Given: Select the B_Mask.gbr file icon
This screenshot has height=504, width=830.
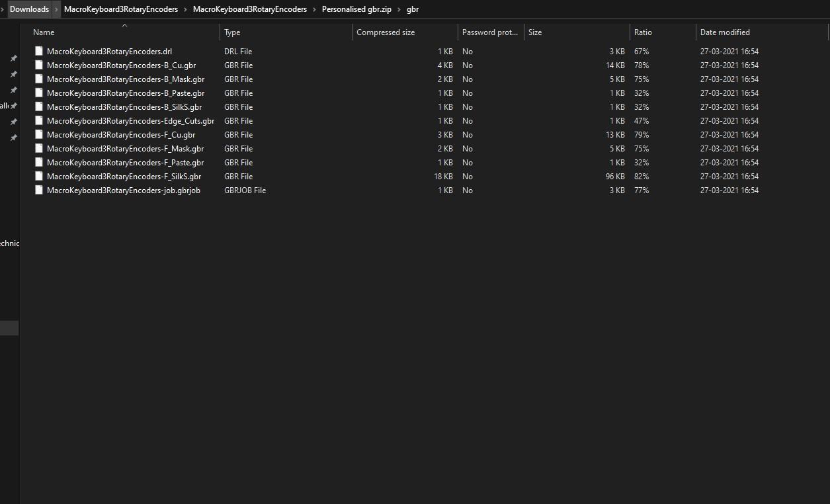Looking at the screenshot, I should click(x=39, y=79).
